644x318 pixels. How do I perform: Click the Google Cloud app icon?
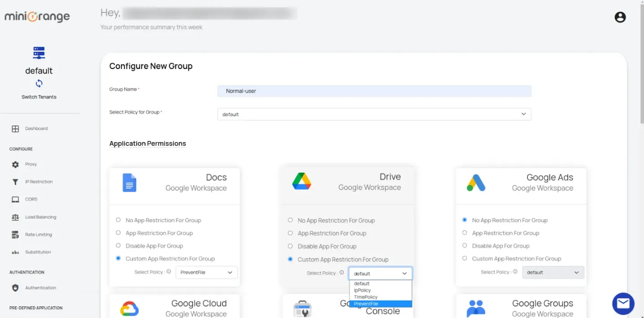(x=129, y=309)
